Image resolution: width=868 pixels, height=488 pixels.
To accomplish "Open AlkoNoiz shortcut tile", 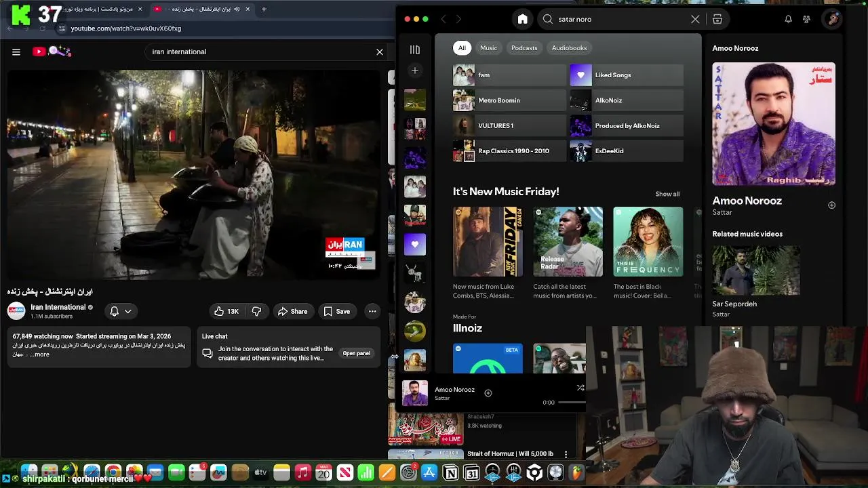I will point(627,100).
